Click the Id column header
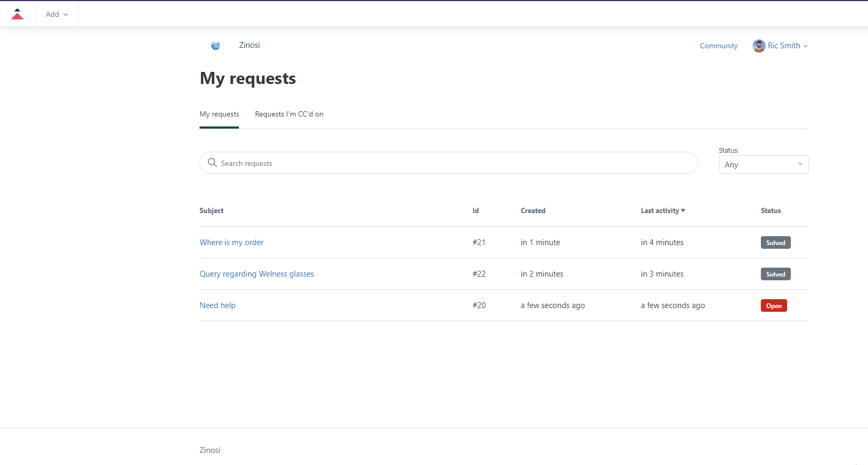 click(x=475, y=210)
